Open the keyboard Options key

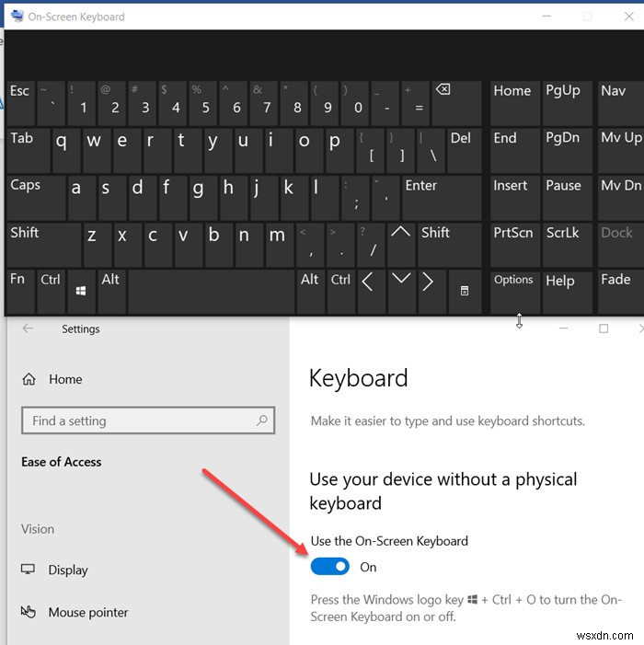pos(515,292)
